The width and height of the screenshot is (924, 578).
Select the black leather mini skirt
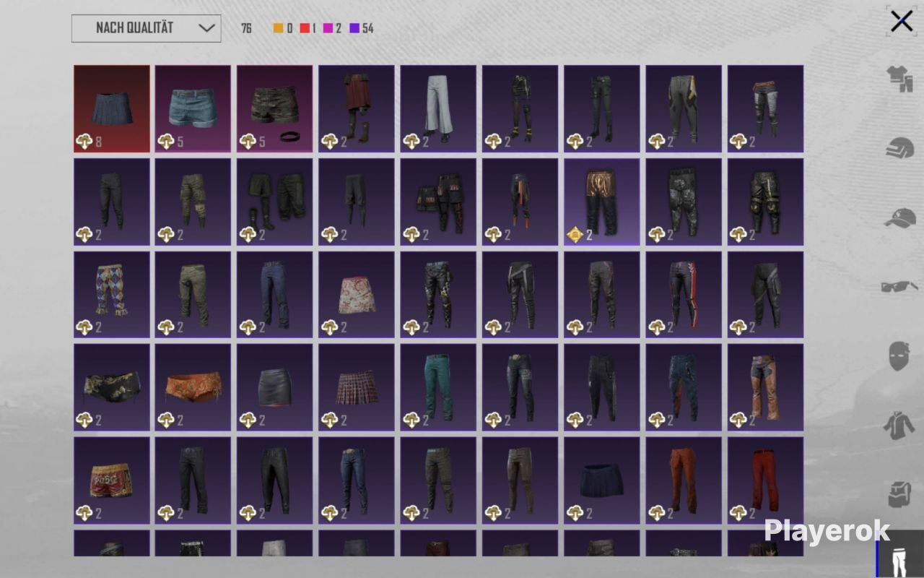[275, 388]
